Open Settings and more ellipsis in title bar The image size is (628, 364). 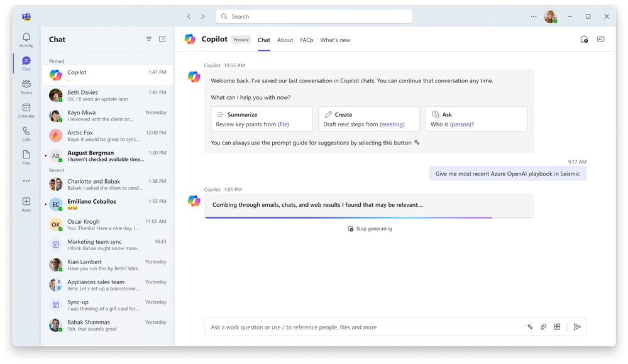pos(534,16)
